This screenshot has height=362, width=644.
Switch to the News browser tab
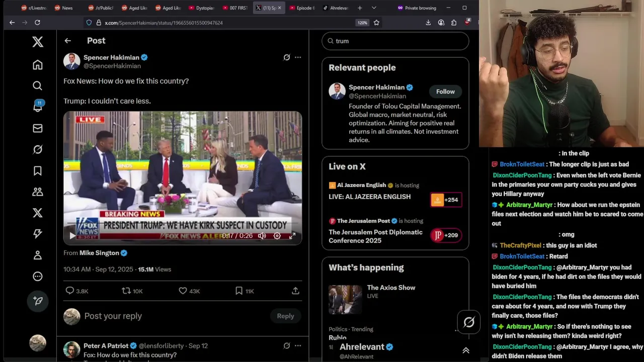64,8
